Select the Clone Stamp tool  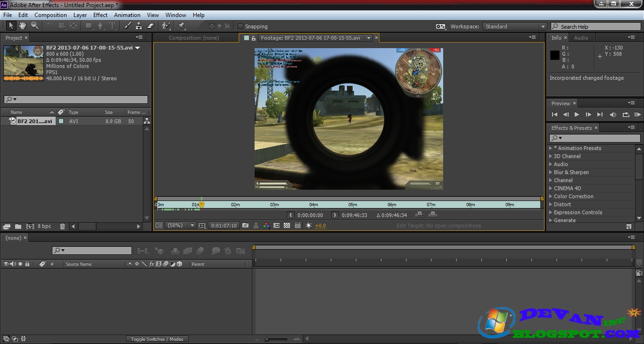[139, 26]
